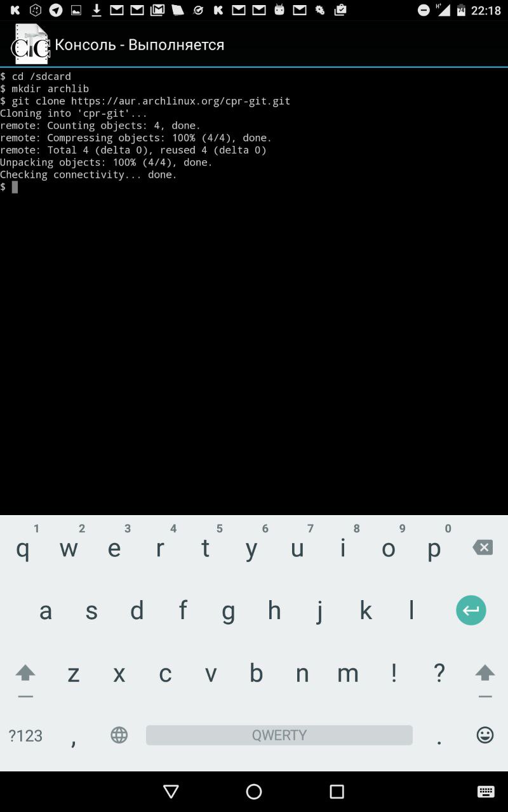Switch to the ?123 symbols keyboard

pos(25,735)
